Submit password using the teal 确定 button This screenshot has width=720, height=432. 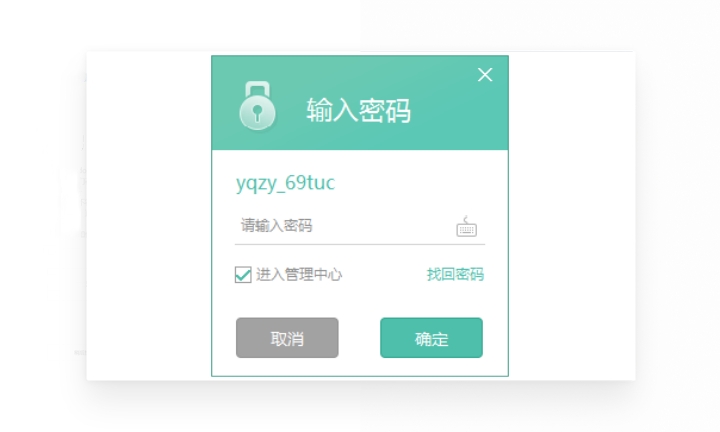click(431, 338)
